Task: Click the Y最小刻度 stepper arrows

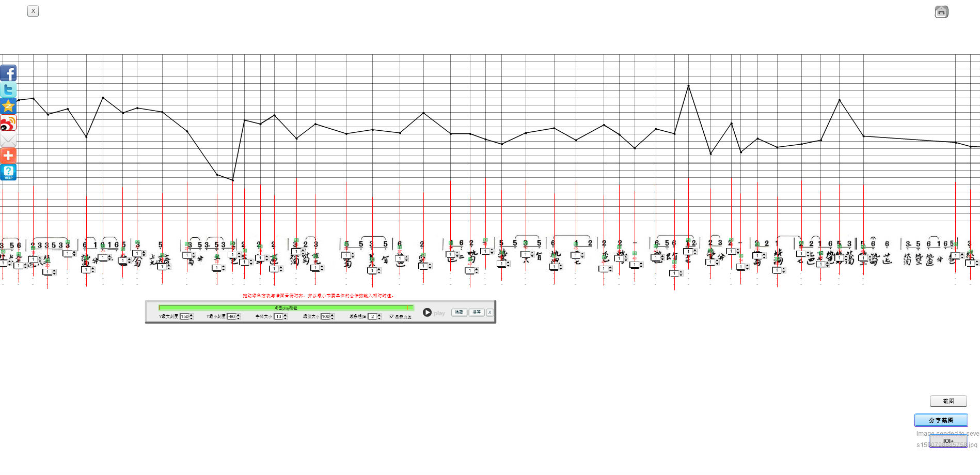Action: point(239,316)
